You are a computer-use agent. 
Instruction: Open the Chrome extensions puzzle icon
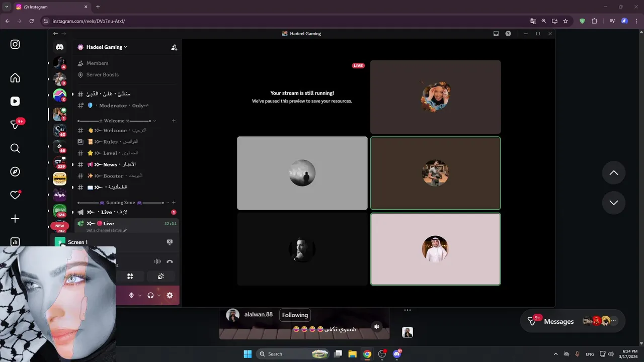pyautogui.click(x=595, y=21)
